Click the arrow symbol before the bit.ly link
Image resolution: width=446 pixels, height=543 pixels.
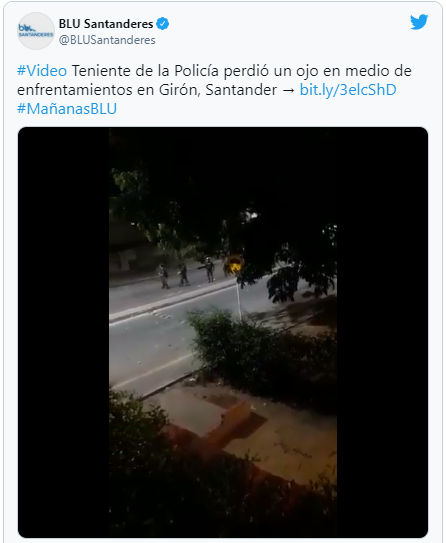[288, 90]
